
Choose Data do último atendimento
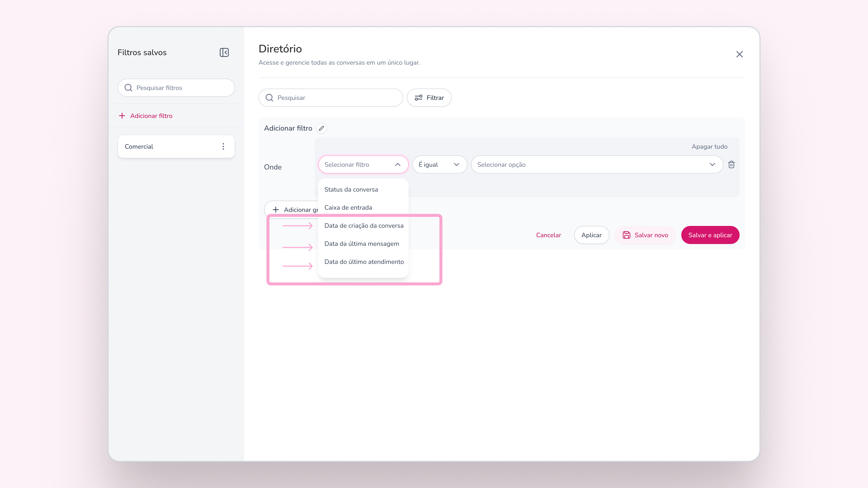click(x=363, y=262)
